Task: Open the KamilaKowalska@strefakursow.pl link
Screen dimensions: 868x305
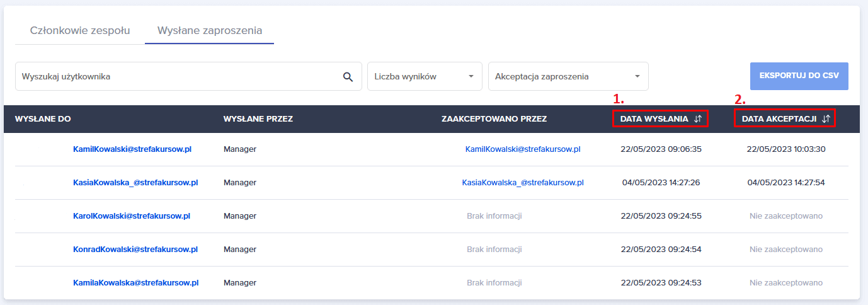Action: tap(136, 283)
